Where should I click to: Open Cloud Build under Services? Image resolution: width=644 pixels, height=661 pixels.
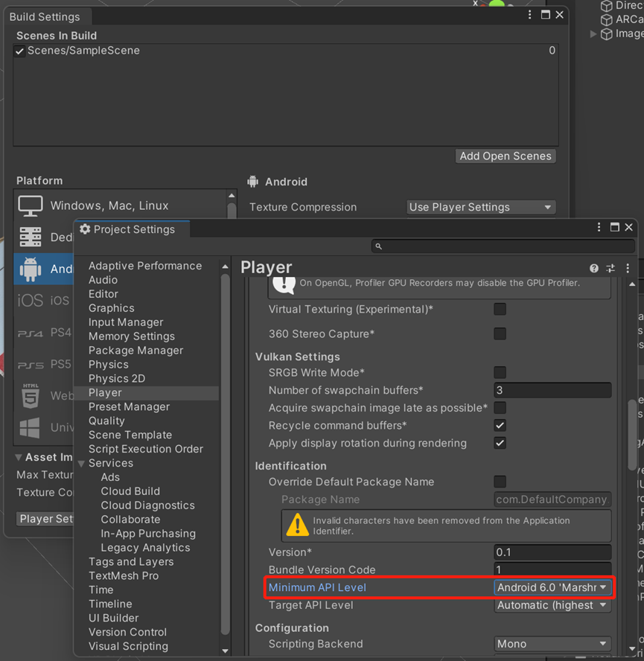130,491
